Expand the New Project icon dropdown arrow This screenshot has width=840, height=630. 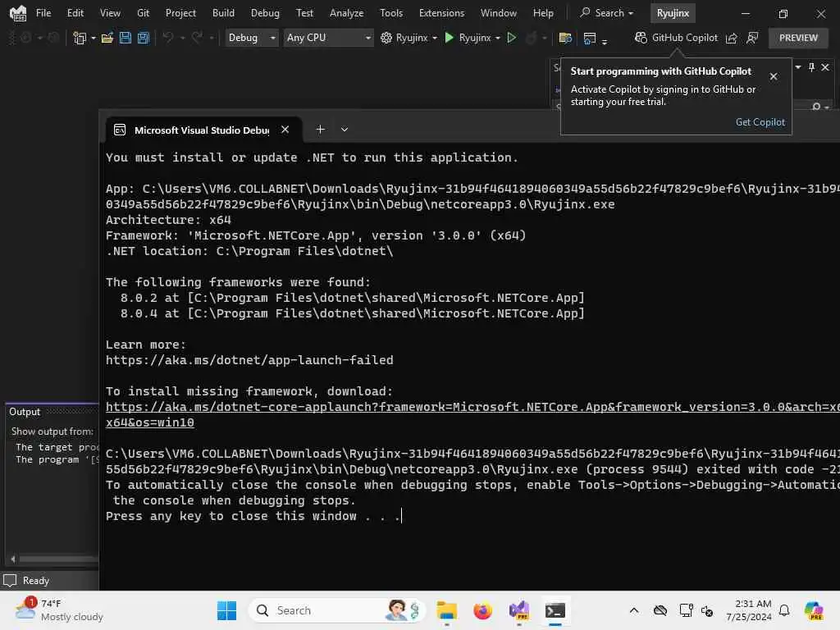(94, 38)
